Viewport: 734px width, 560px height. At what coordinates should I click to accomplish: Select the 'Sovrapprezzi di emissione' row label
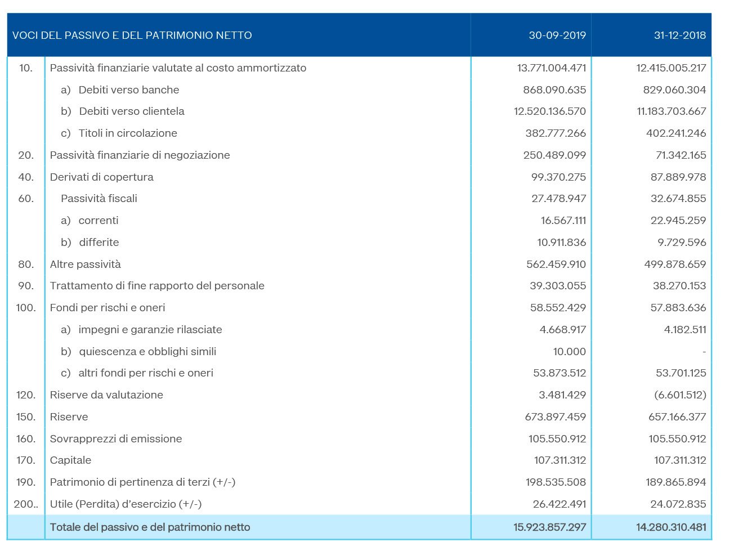click(x=116, y=439)
